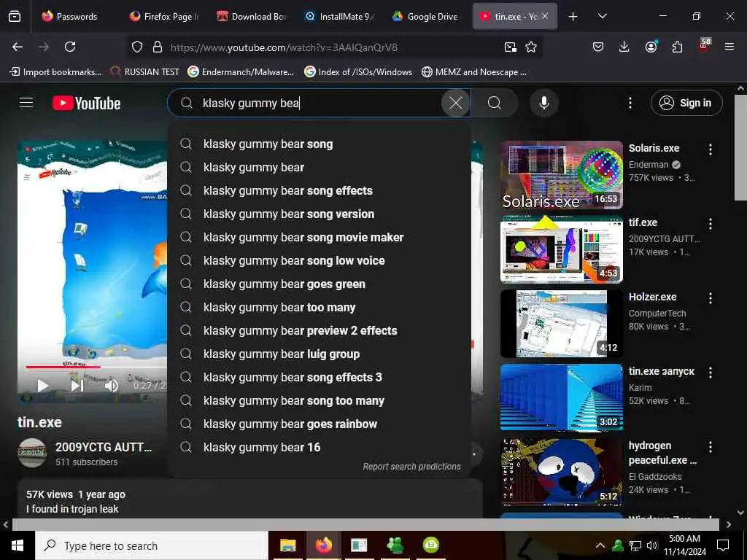Close the tin.exe YouTube tab
This screenshot has height=560, width=747.
point(545,16)
